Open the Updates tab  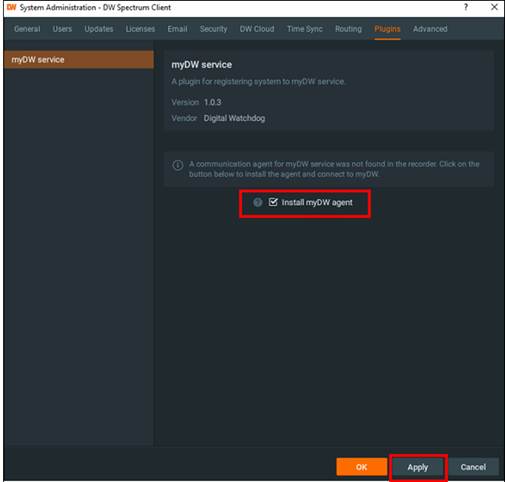[99, 29]
